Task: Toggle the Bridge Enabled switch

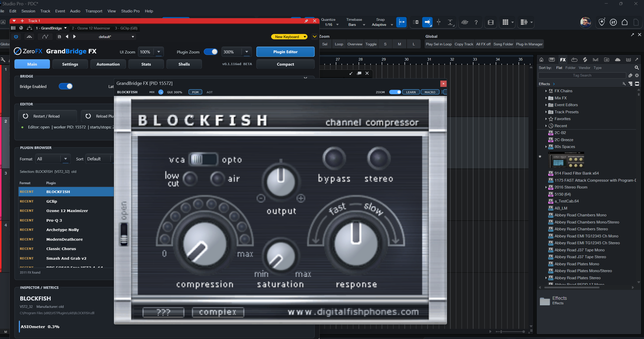Action: (x=66, y=86)
